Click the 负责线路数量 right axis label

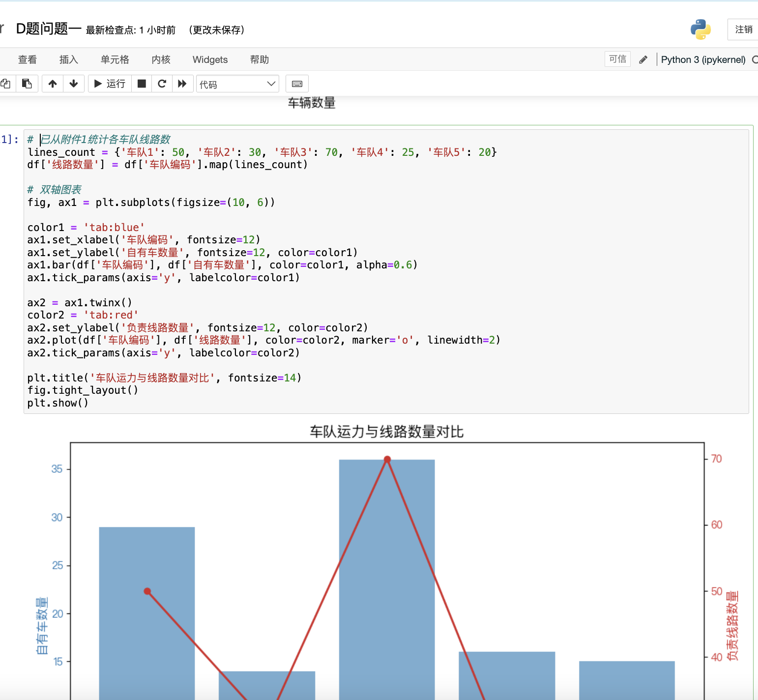(x=732, y=626)
